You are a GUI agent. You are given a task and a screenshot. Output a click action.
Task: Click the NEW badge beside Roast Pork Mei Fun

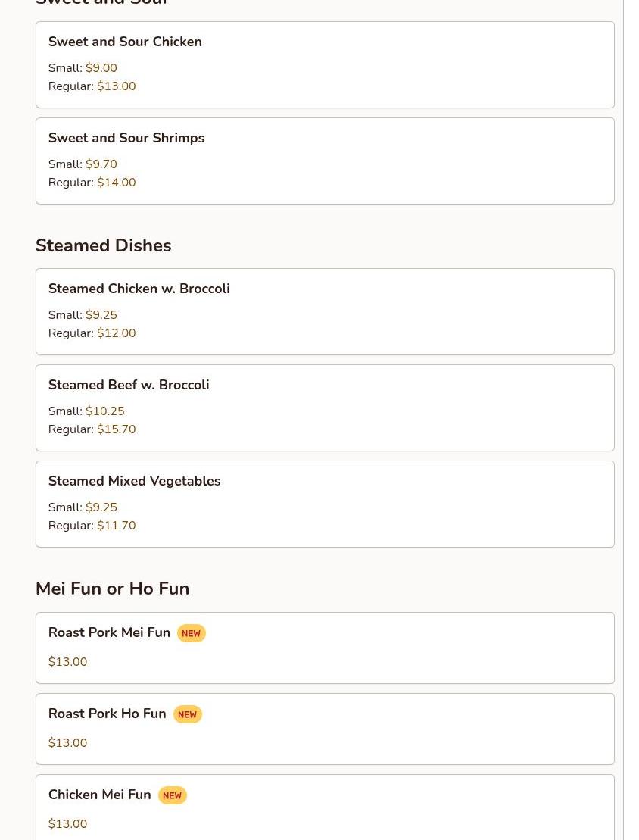click(191, 633)
